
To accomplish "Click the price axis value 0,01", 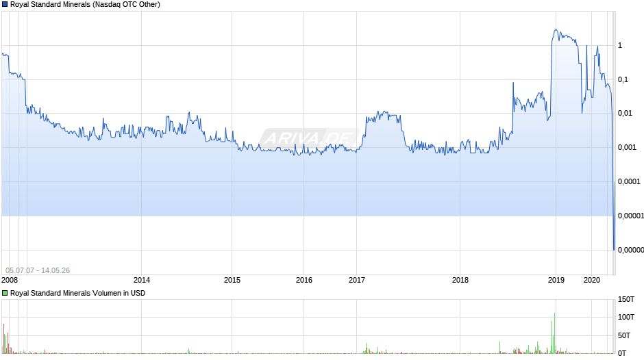I will pyautogui.click(x=625, y=114).
